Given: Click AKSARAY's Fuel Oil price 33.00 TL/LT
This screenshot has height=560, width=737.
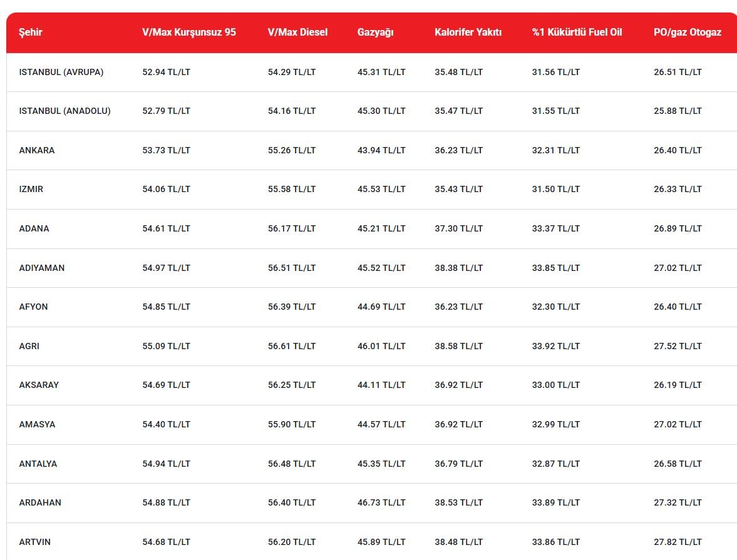Looking at the screenshot, I should [555, 385].
